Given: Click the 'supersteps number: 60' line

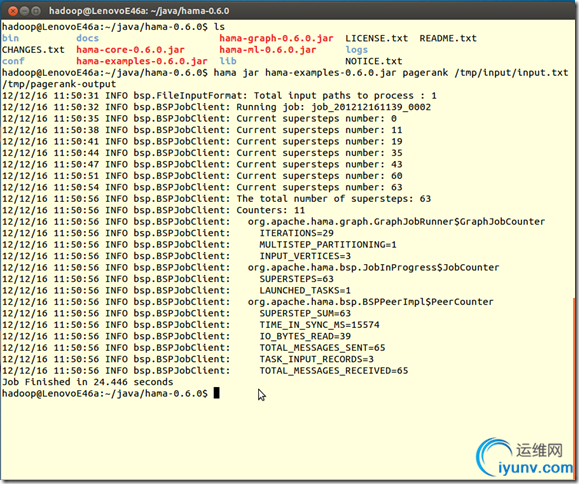Looking at the screenshot, I should [x=202, y=176].
